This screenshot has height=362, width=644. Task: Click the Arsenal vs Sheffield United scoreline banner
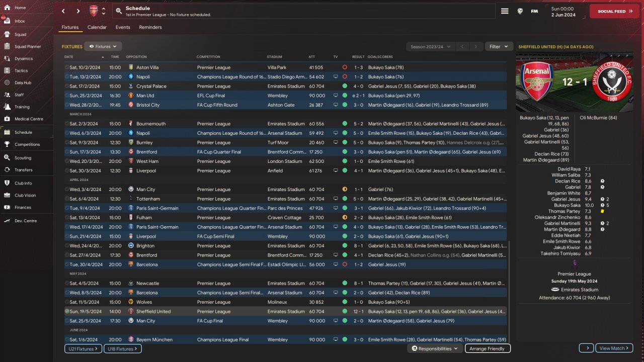pyautogui.click(x=575, y=82)
